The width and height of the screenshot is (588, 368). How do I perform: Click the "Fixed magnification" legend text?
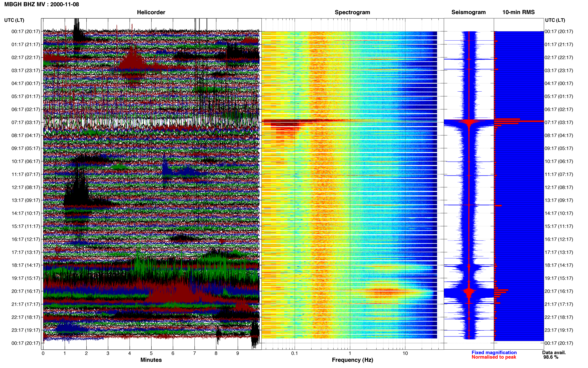pyautogui.click(x=494, y=352)
